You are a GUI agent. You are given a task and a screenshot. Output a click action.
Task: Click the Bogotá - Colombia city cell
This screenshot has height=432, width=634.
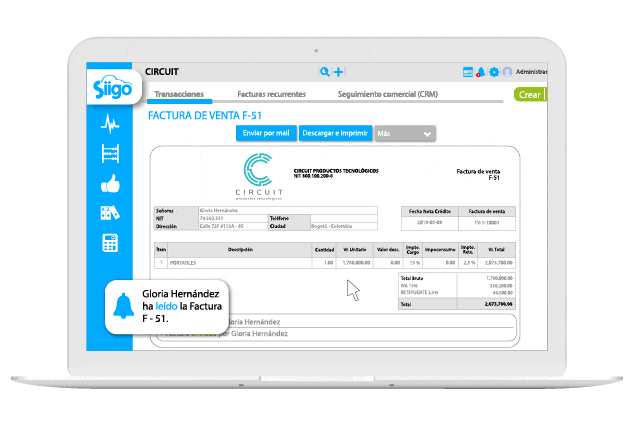click(x=344, y=226)
